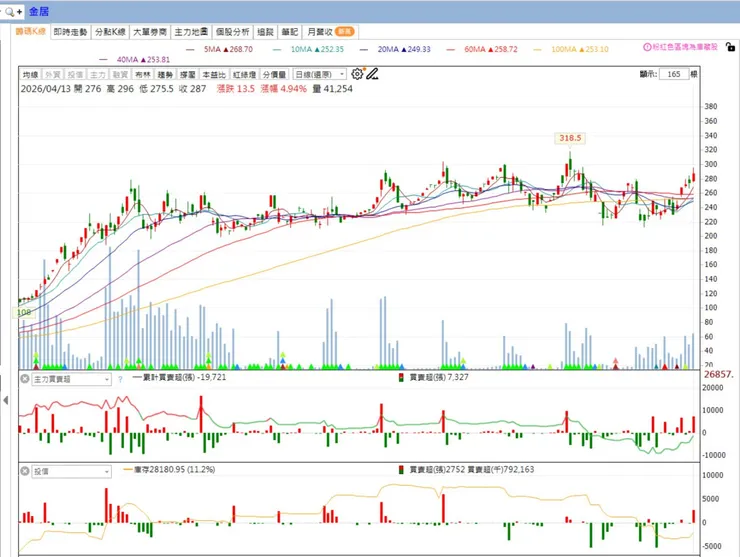740x557 pixels.
Task: Open the 日線(還原) period dropdown
Action: tap(320, 75)
